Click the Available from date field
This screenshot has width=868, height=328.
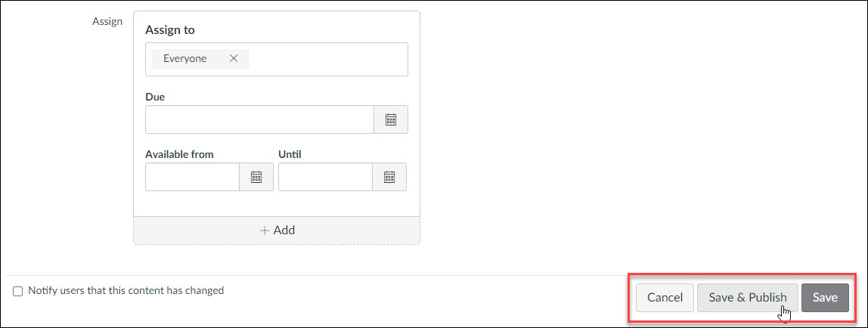click(x=192, y=177)
